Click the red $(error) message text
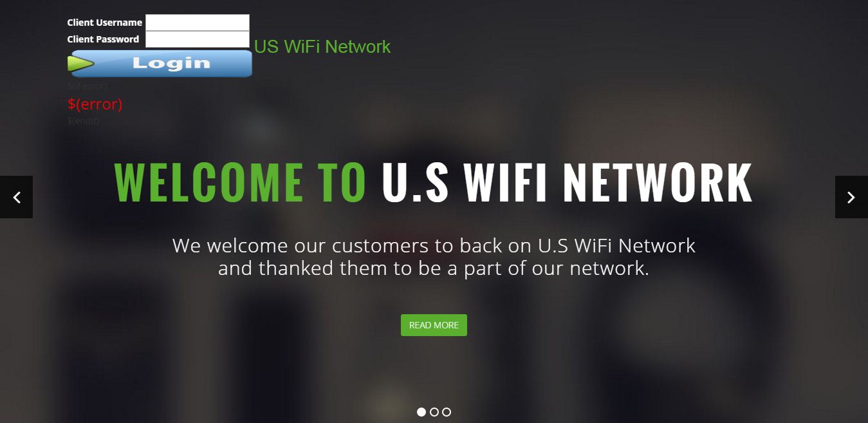The height and width of the screenshot is (423, 868). pyautogui.click(x=95, y=104)
